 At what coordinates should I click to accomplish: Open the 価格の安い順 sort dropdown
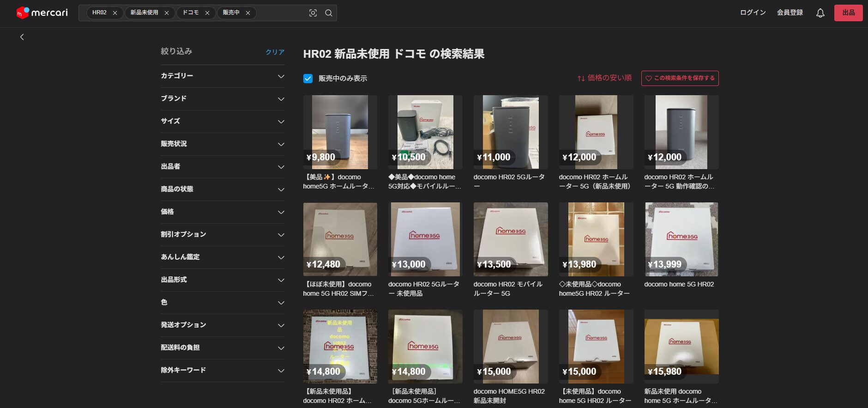point(604,78)
